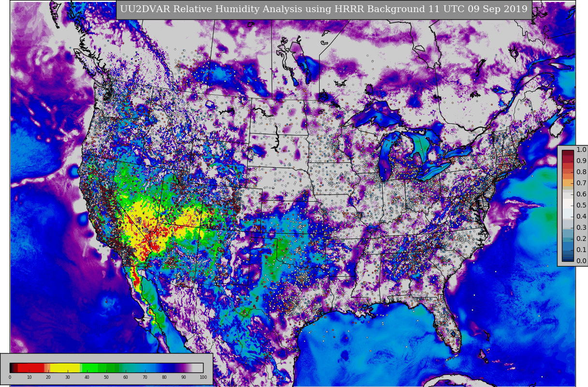Click the 30 tick label on humidity colorbar
Image resolution: width=588 pixels, height=387 pixels.
(x=68, y=377)
